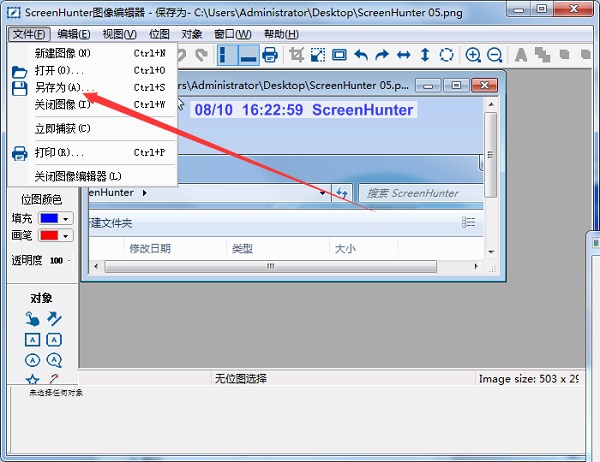Click the printer icon in toolbar
Screen dimensions: 600x462
[270, 55]
